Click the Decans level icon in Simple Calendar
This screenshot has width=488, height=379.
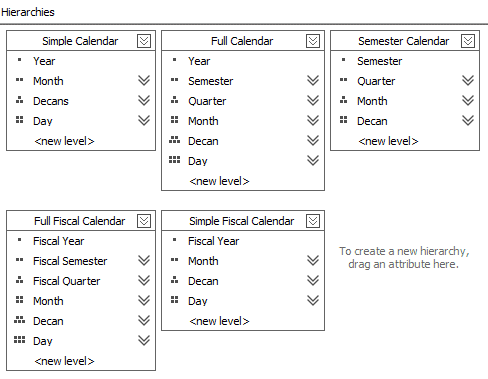pyautogui.click(x=19, y=100)
